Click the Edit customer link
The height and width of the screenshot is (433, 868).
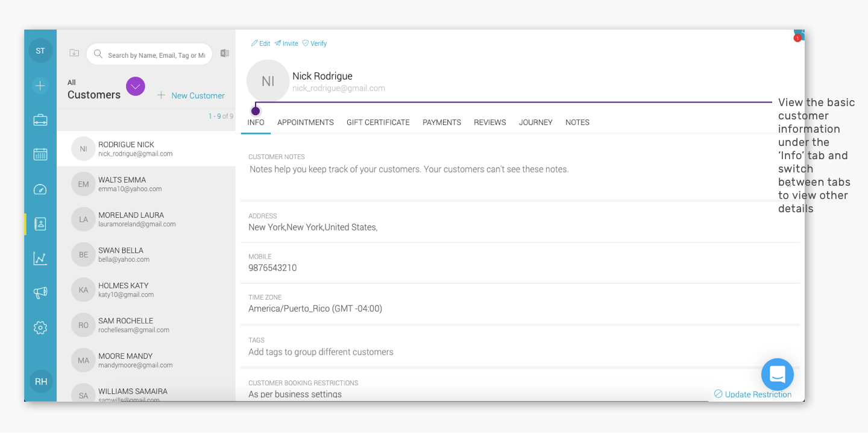(x=260, y=43)
